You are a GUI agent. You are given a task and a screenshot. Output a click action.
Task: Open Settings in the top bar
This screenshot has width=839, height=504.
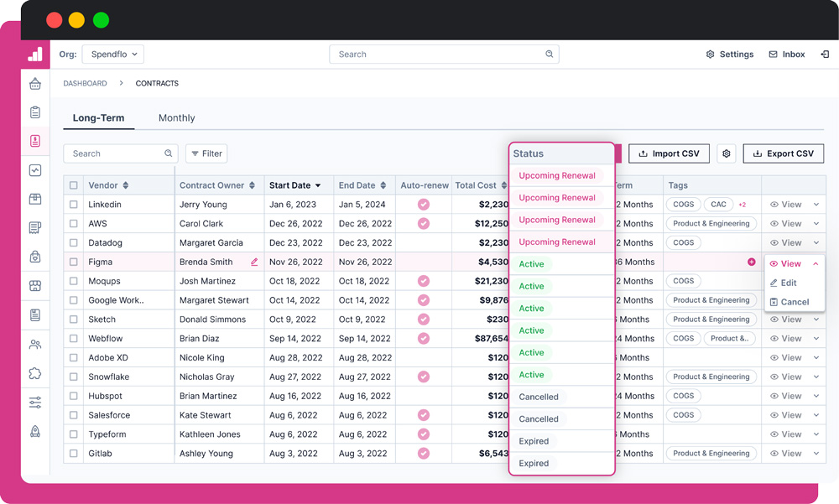pos(729,54)
